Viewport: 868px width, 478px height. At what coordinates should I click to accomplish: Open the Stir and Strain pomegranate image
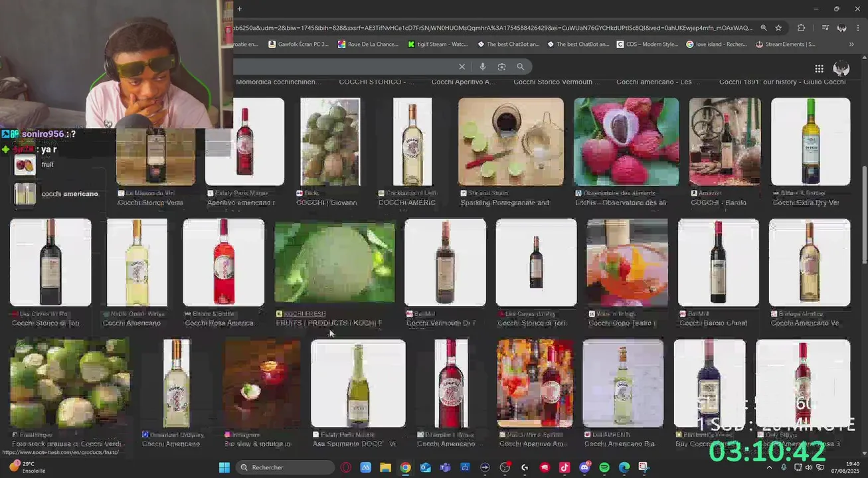511,141
